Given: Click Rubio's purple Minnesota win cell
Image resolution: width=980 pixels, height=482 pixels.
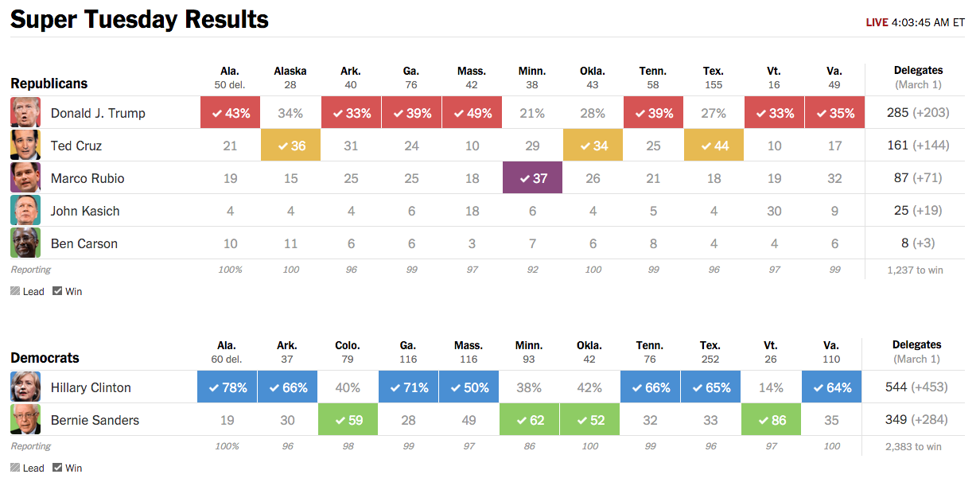Looking at the screenshot, I should [532, 178].
